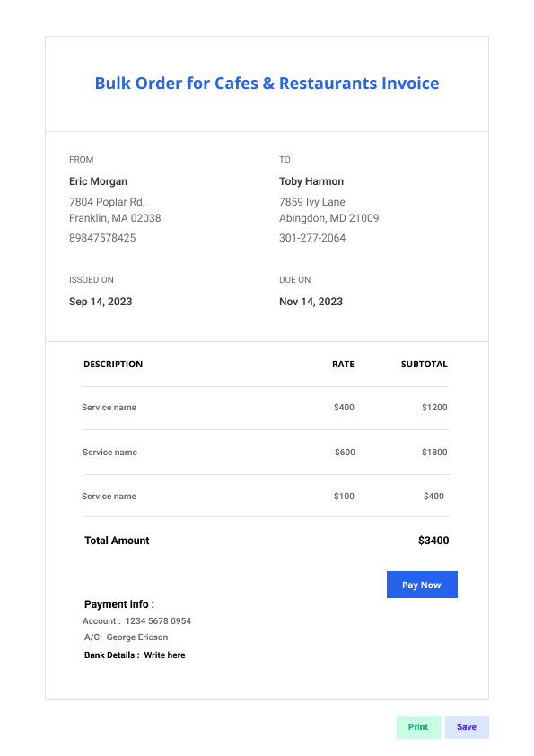The width and height of the screenshot is (534, 756).
Task: Select the due date Nov 14, 2023
Action: pyautogui.click(x=311, y=302)
